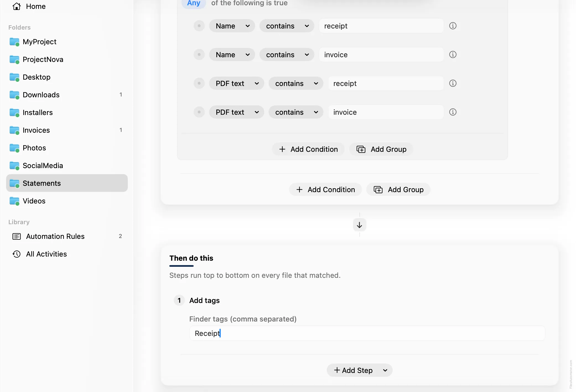
Task: Open the Name dropdown in the receipt row
Action: tap(232, 26)
